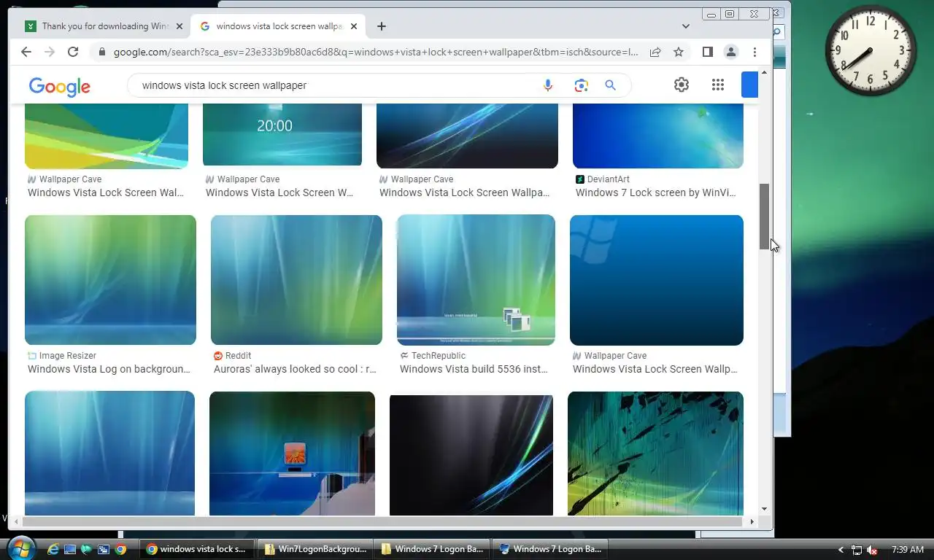Open the grunge splatter aurora thumbnail
This screenshot has width=934, height=560.
[655, 454]
